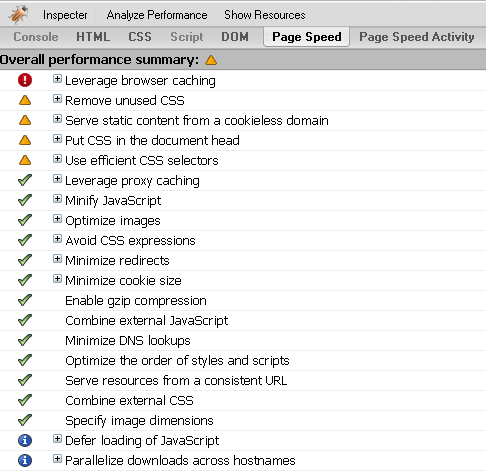Click the Enable gzip compression text

click(x=136, y=301)
